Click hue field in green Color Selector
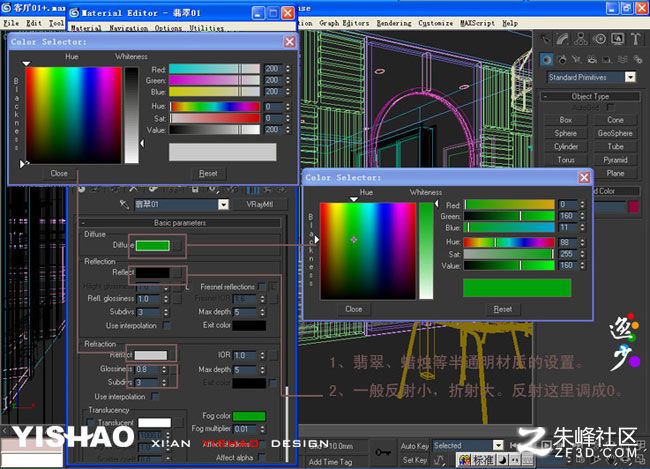The image size is (650, 469). [567, 242]
